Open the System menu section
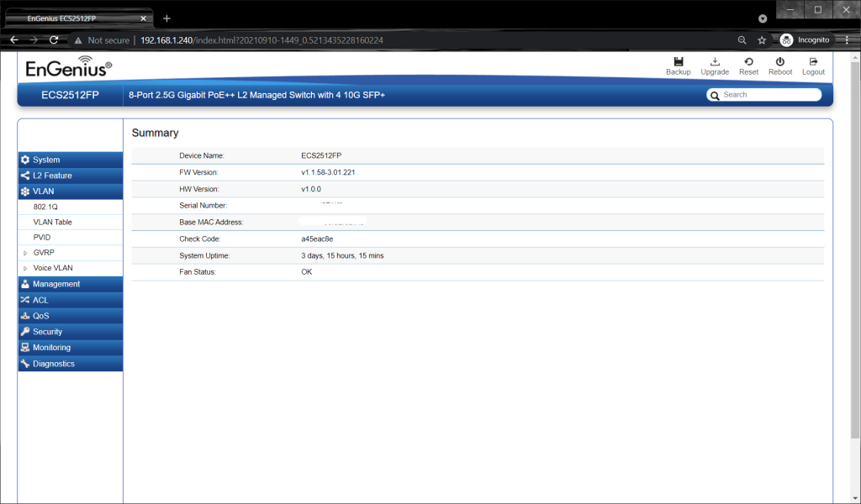This screenshot has height=504, width=861. click(71, 160)
